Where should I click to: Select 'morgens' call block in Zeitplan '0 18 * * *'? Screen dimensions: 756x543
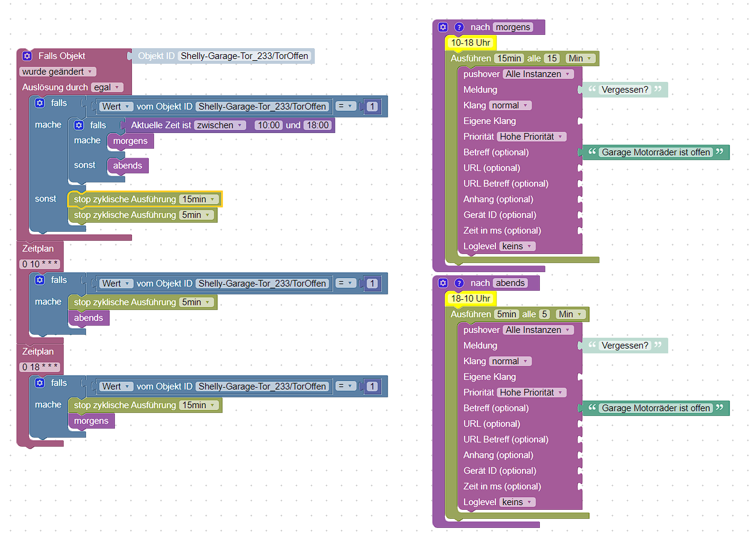pyautogui.click(x=91, y=421)
